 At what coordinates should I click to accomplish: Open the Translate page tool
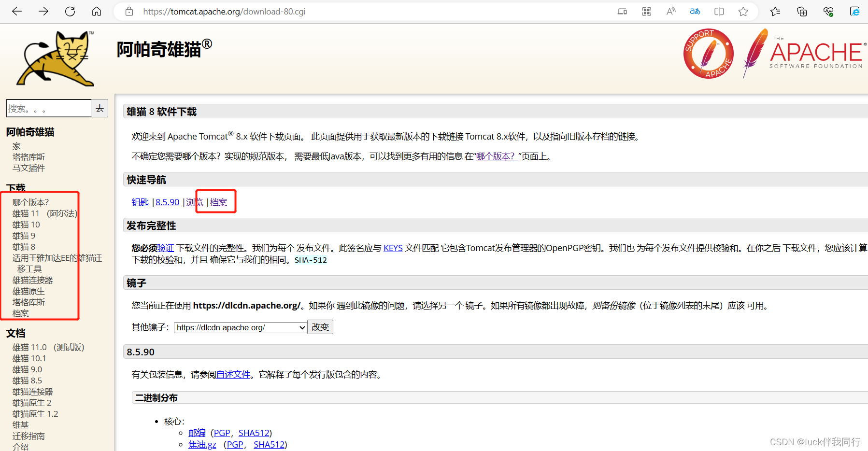point(695,11)
